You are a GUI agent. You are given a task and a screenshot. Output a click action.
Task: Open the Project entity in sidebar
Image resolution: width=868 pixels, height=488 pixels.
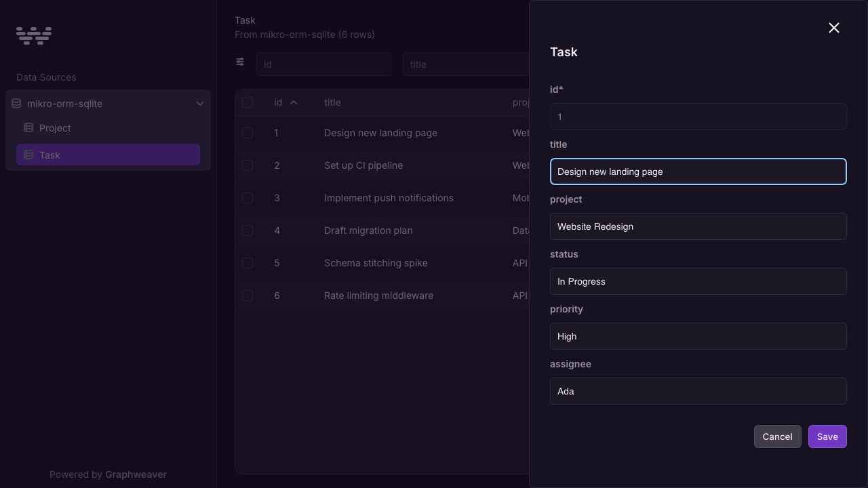click(108, 127)
